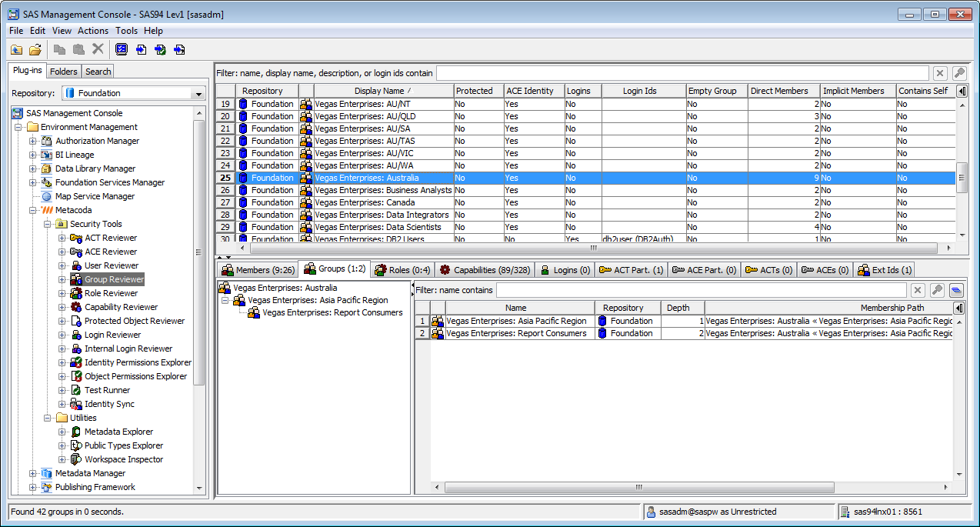Open the upper table column chooser icon
Viewport: 980px width, 527px height.
point(962,91)
